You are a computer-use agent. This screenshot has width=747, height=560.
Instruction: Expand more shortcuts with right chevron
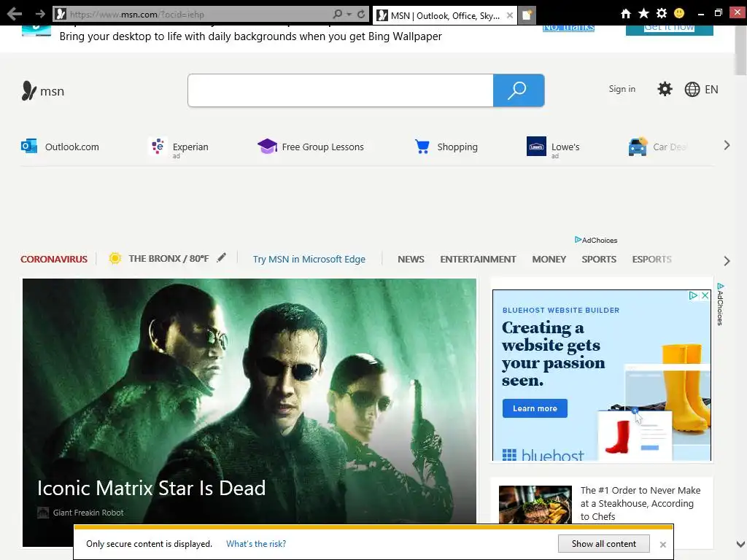[727, 145]
